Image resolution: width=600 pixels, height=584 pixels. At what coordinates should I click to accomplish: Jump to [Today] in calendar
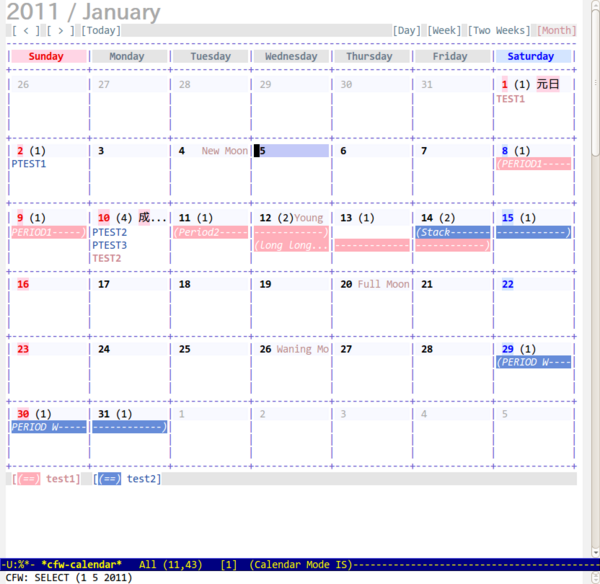click(x=101, y=31)
